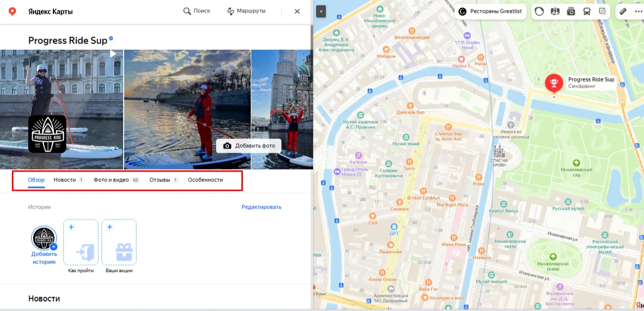Switch to the Отзывы tab
The image size is (644, 311).
[164, 180]
